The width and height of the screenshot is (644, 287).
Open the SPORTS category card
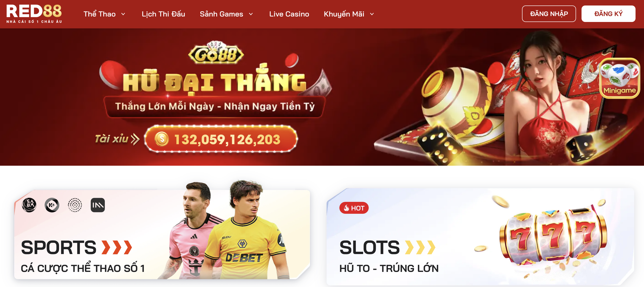(162, 234)
